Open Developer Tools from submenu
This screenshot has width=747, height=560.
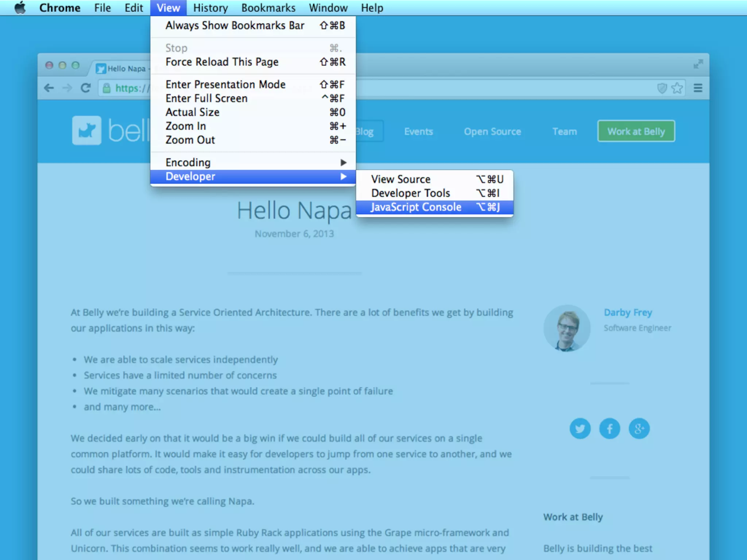coord(434,193)
